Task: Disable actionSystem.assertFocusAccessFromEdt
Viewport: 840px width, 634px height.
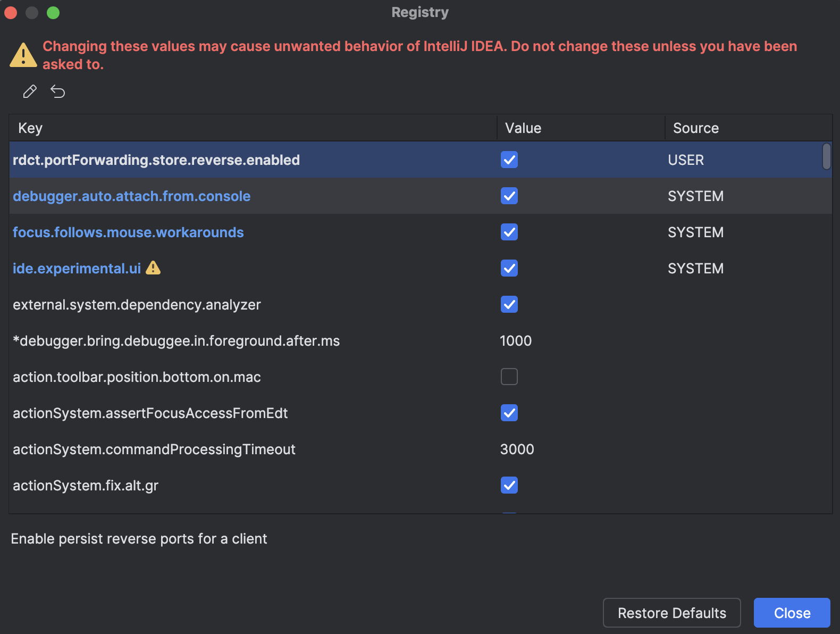Action: coord(509,413)
